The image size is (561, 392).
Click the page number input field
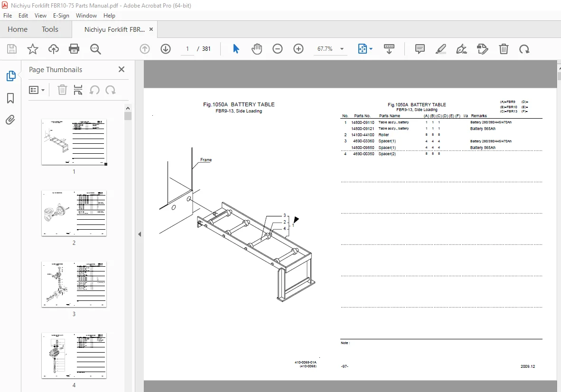coord(187,49)
